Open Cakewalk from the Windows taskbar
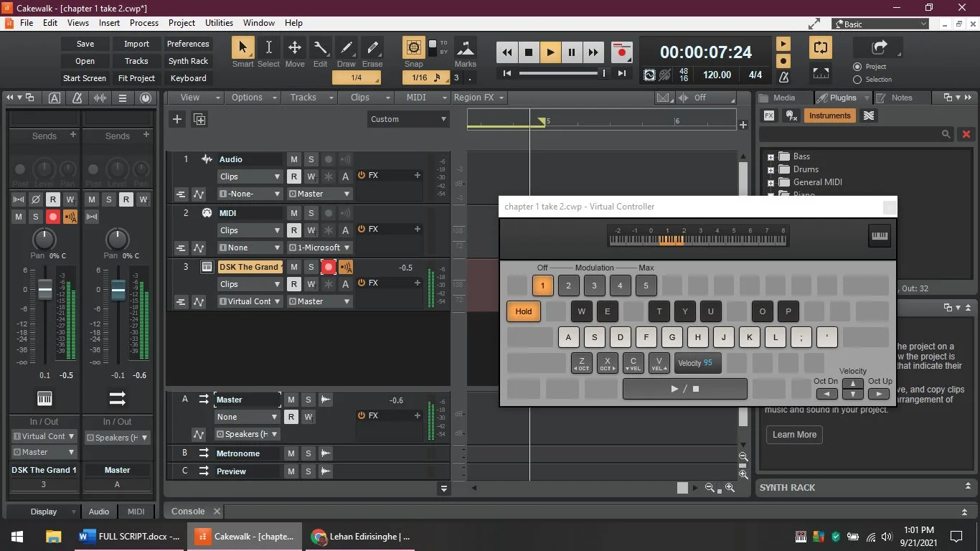This screenshot has height=551, width=980. coord(245,536)
